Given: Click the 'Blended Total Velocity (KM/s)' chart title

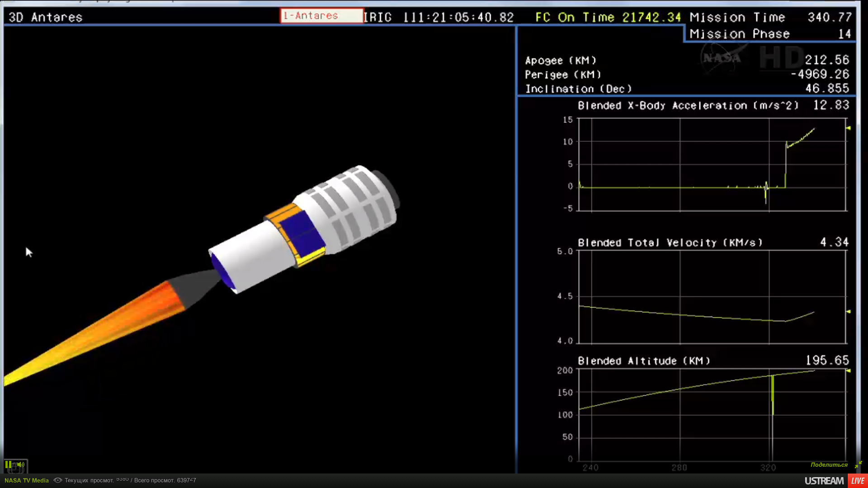Looking at the screenshot, I should pos(670,243).
